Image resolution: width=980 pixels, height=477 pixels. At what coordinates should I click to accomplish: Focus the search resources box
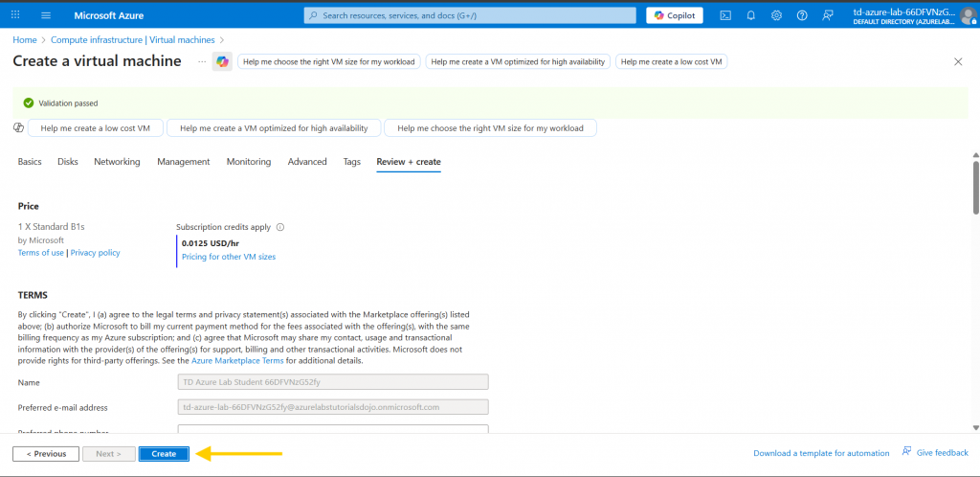(470, 15)
